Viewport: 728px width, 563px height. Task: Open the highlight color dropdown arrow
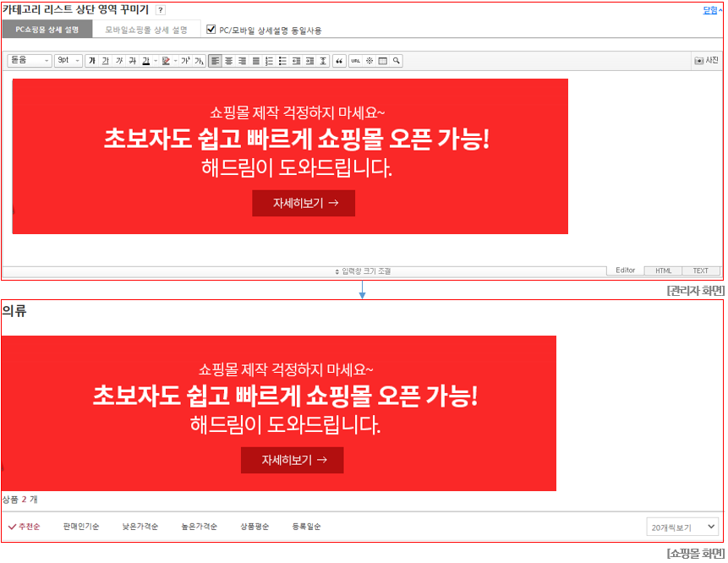point(176,61)
